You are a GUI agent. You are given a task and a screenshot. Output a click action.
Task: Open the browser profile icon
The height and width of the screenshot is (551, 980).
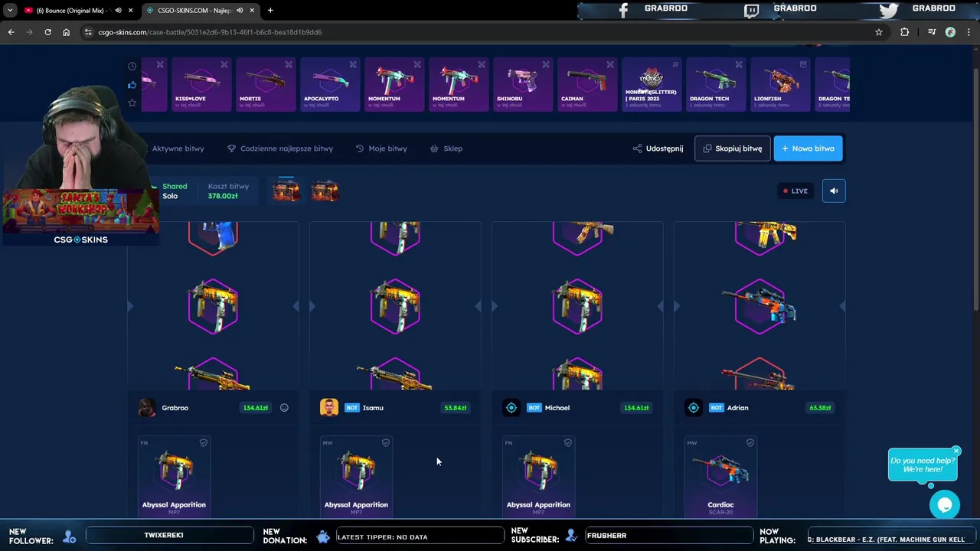point(950,32)
